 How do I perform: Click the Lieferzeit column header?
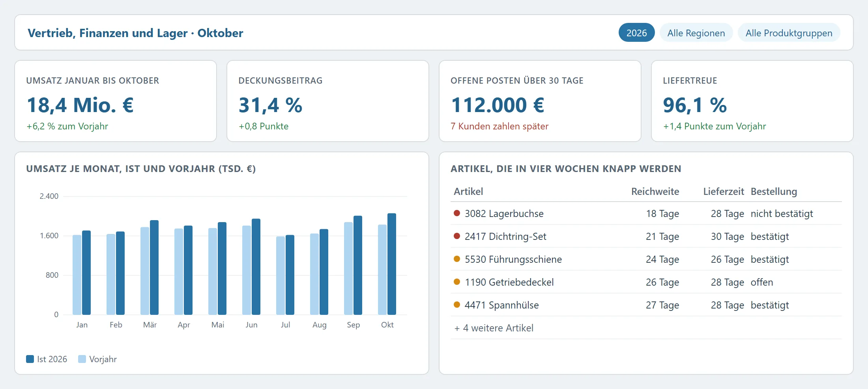click(724, 191)
